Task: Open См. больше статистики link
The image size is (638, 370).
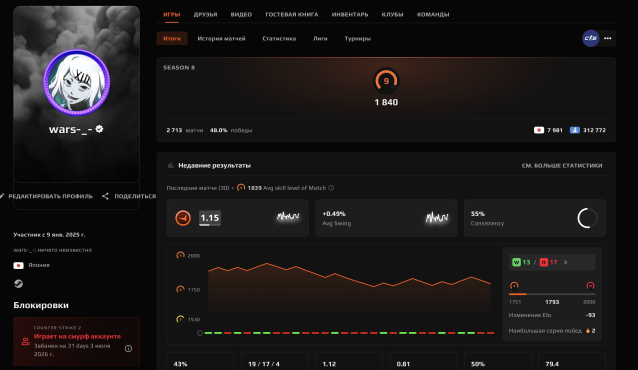Action: [x=562, y=165]
